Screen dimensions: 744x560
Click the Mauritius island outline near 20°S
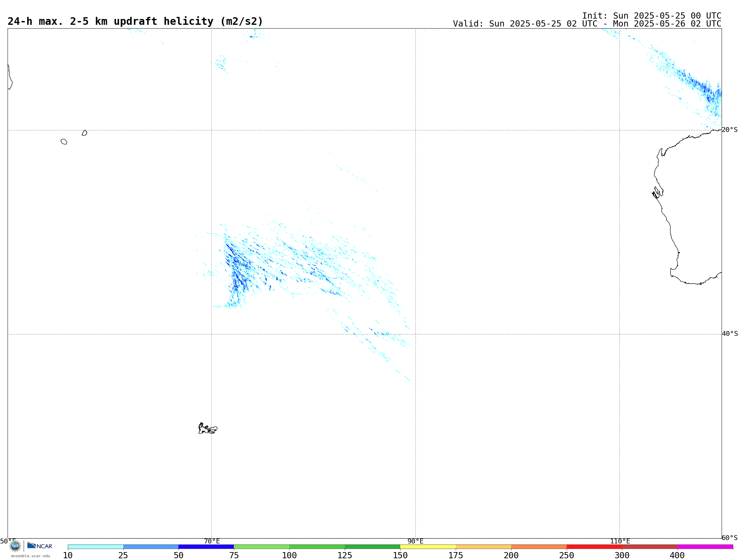point(84,133)
